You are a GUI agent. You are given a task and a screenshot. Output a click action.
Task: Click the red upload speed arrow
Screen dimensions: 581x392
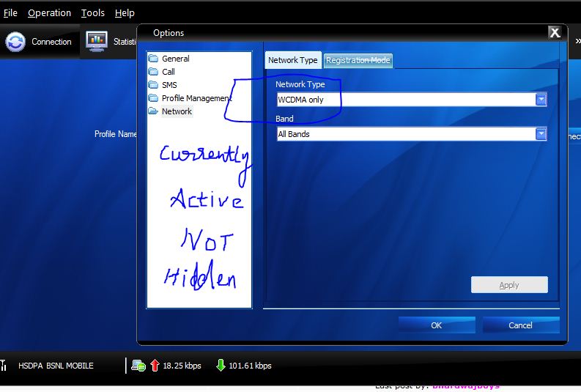pyautogui.click(x=155, y=365)
